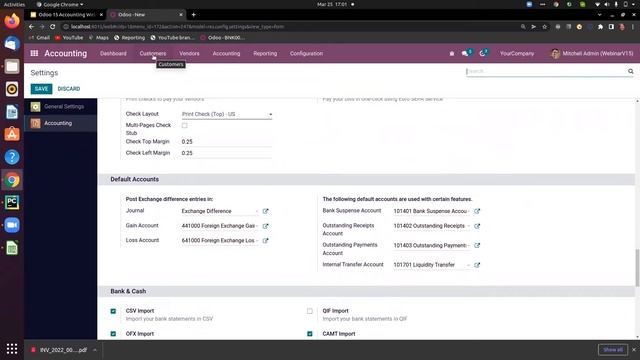Open the Reporting menu
The width and height of the screenshot is (640, 360).
coord(265,53)
